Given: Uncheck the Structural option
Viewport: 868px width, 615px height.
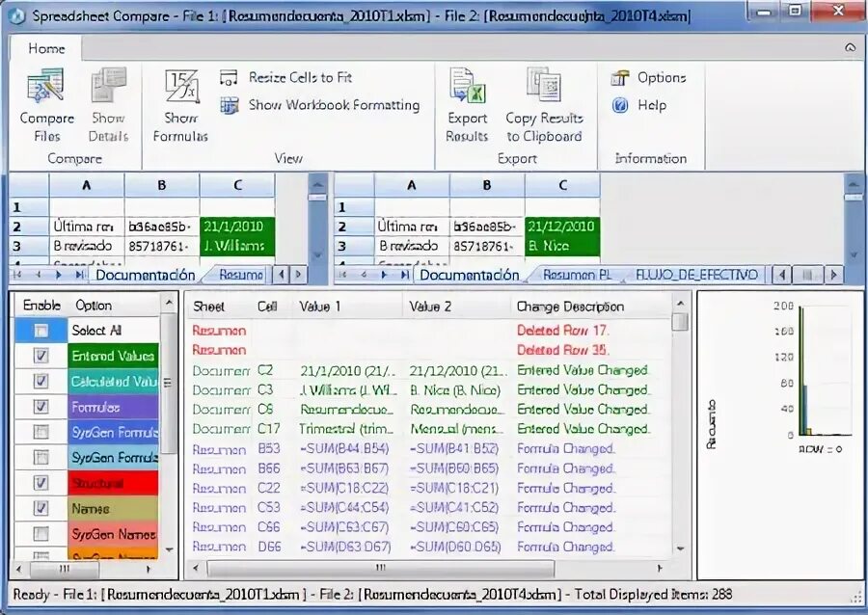Looking at the screenshot, I should 41,483.
